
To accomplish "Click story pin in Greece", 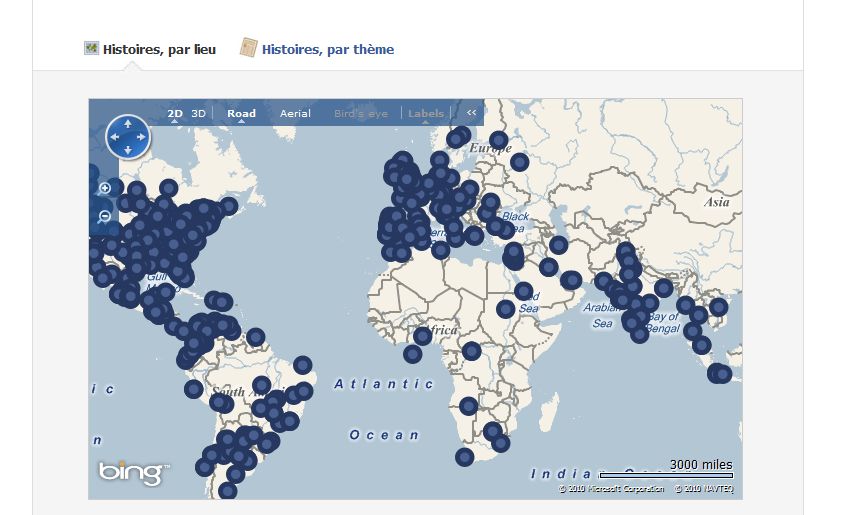I will pos(474,236).
